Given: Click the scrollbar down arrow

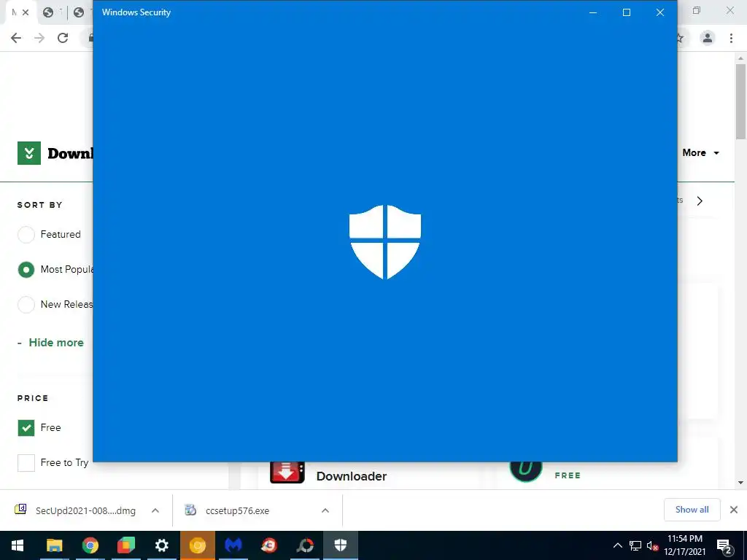Looking at the screenshot, I should coord(740,483).
